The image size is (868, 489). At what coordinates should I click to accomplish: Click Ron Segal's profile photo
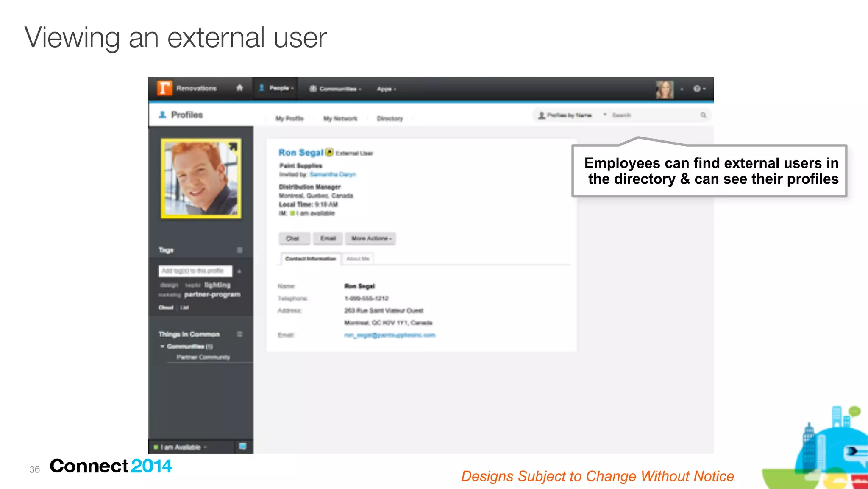[201, 179]
